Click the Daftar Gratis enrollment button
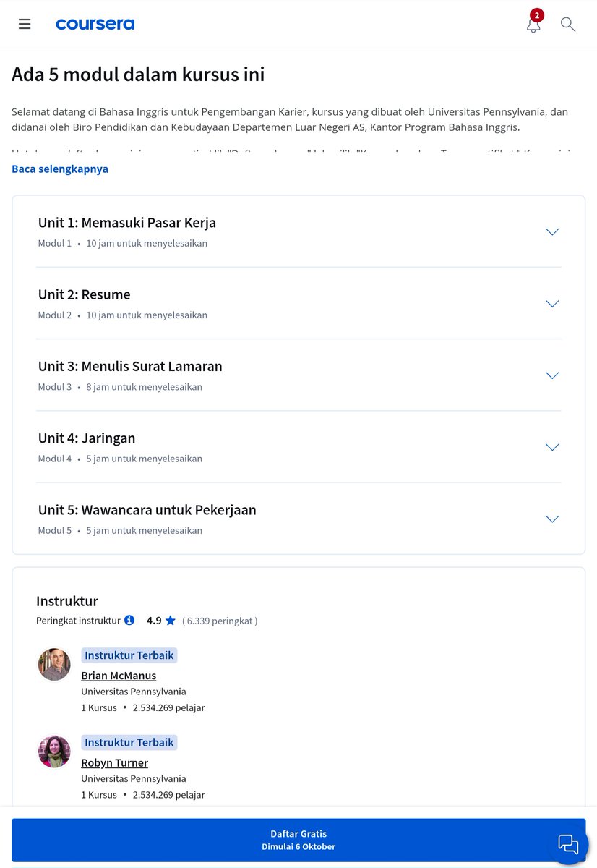This screenshot has width=597, height=868. pyautogui.click(x=298, y=840)
